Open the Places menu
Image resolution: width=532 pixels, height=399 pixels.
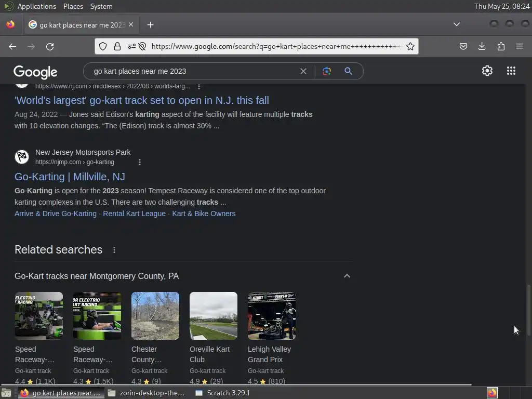tap(73, 6)
